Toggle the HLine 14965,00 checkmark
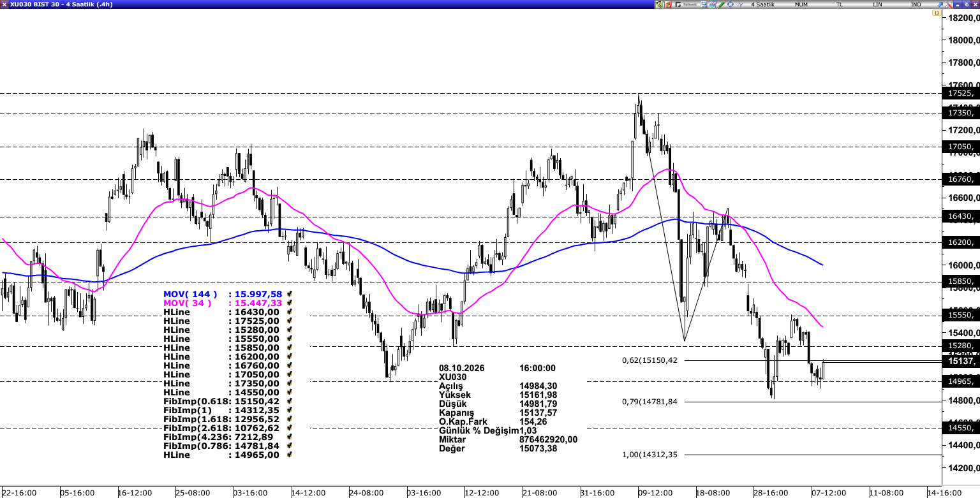Viewport: 980px width, 498px height. click(x=290, y=455)
